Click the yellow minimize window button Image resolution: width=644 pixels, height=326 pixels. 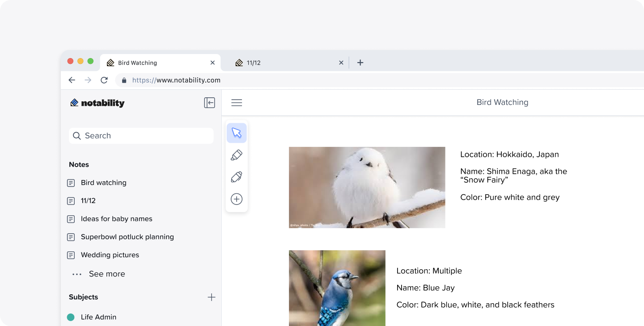click(80, 61)
